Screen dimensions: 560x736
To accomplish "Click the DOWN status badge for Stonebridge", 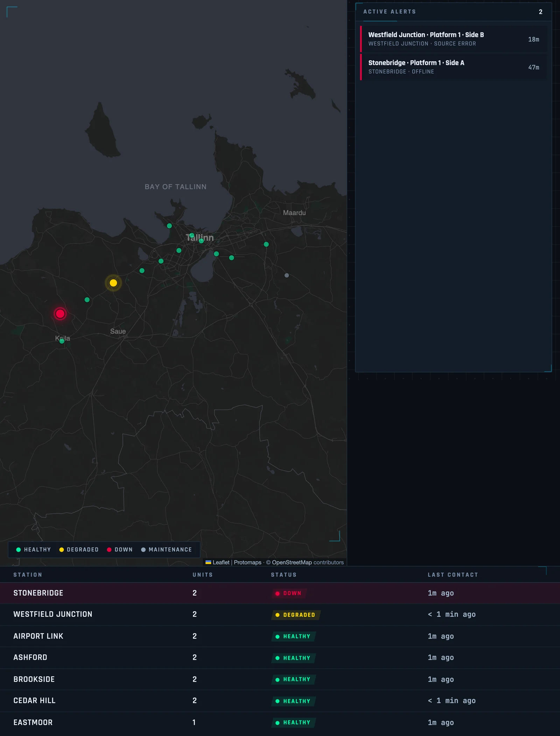I will point(289,593).
